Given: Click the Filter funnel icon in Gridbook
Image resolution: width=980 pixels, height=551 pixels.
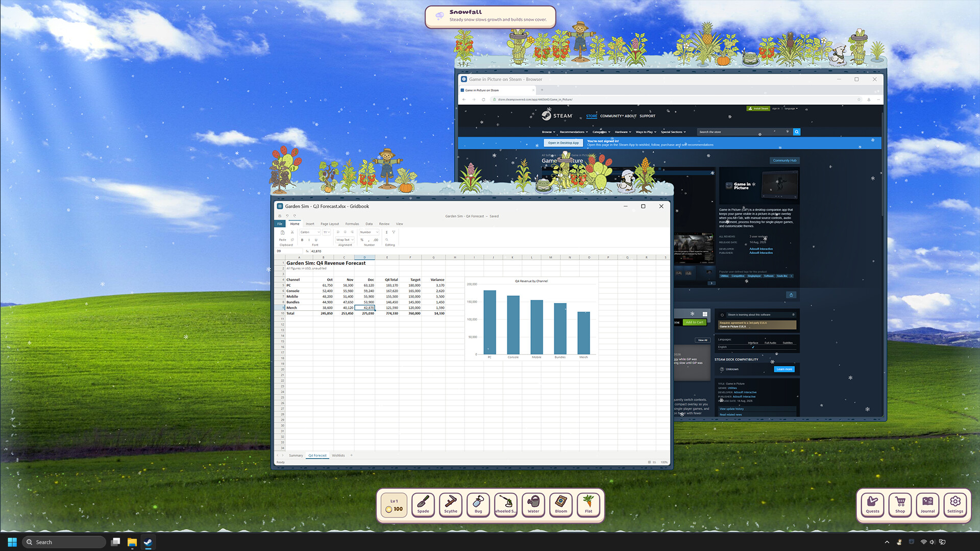Looking at the screenshot, I should [394, 232].
